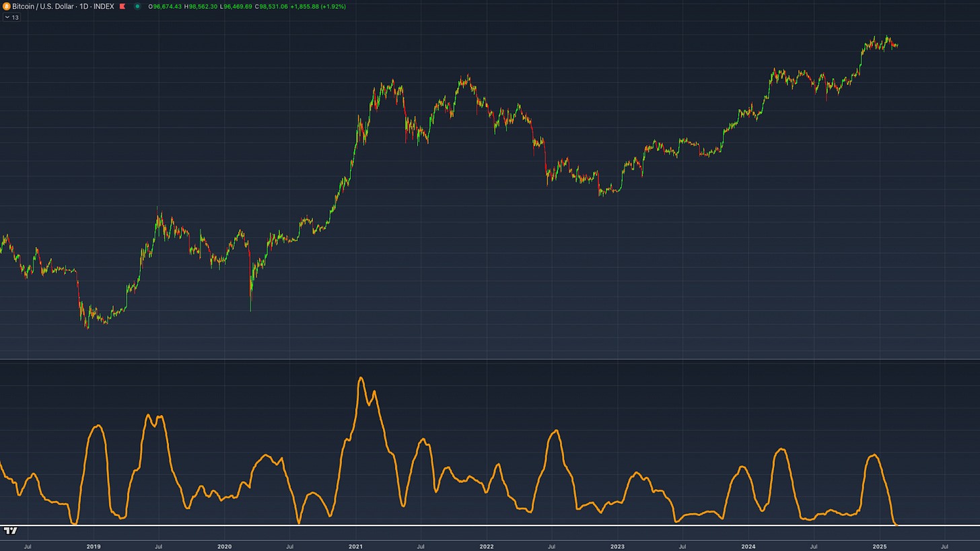Screen dimensions: 980x551
Task: Click the 2023 label on the time axis
Action: 617,546
